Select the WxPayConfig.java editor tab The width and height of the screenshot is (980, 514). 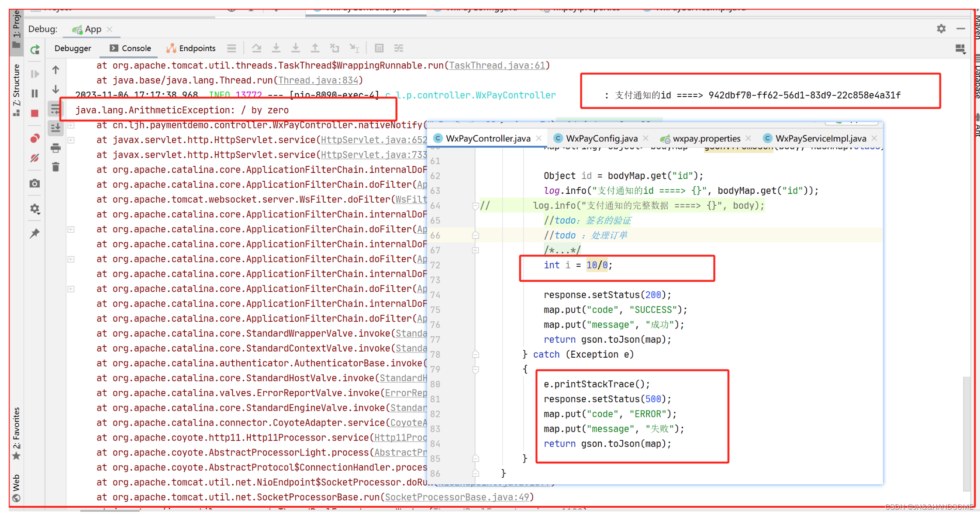point(601,138)
